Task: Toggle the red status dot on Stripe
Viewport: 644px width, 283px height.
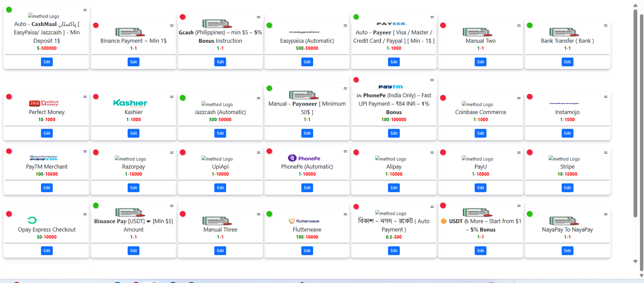Action: (x=530, y=152)
